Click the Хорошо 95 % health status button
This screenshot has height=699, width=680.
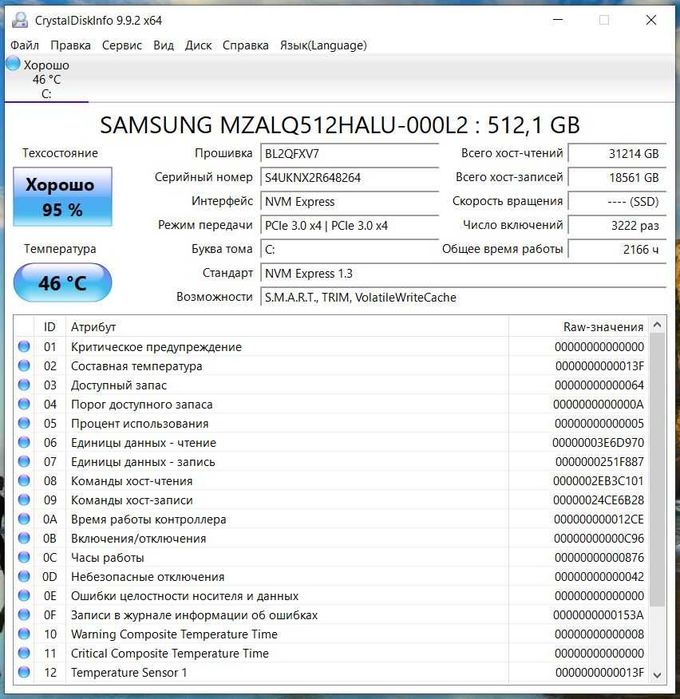click(x=62, y=197)
